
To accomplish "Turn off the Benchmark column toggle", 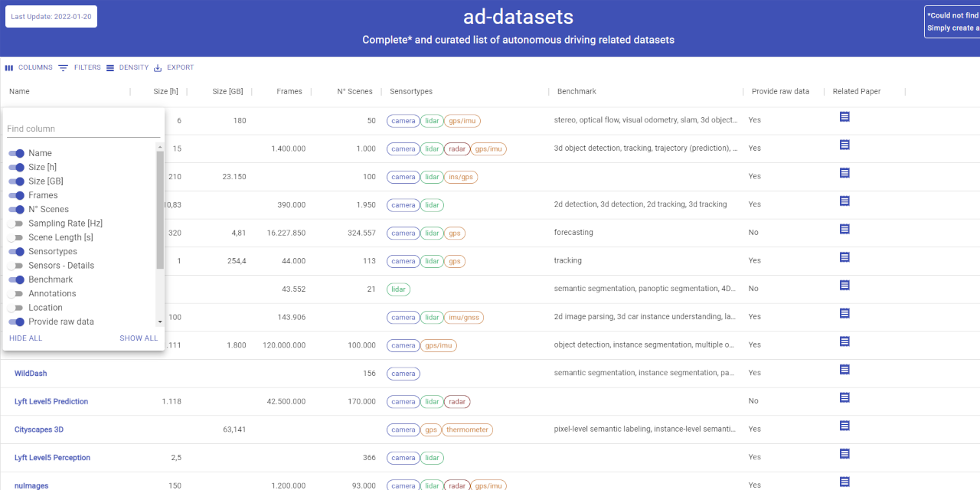I will coord(17,279).
